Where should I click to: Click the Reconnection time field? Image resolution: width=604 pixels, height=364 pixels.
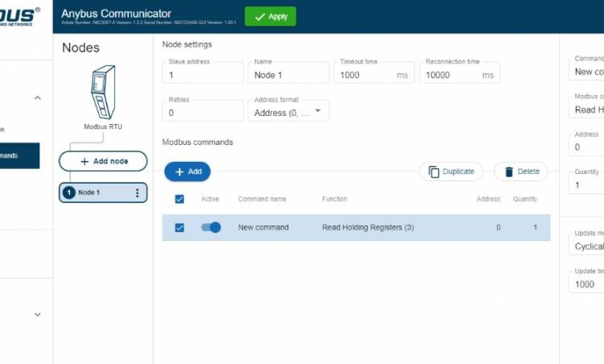point(453,75)
